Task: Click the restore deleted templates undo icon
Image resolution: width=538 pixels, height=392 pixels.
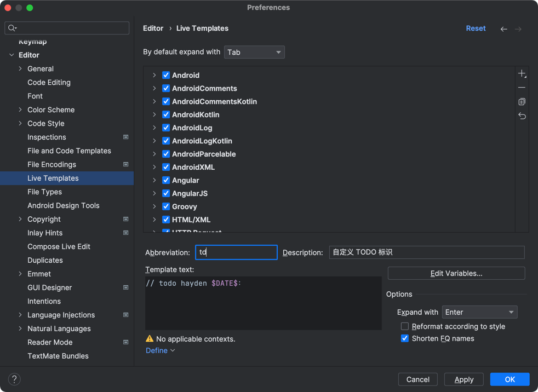Action: coord(522,116)
